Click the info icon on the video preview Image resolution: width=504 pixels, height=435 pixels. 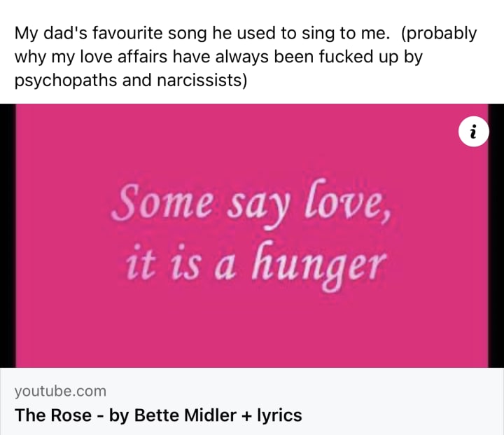[474, 132]
